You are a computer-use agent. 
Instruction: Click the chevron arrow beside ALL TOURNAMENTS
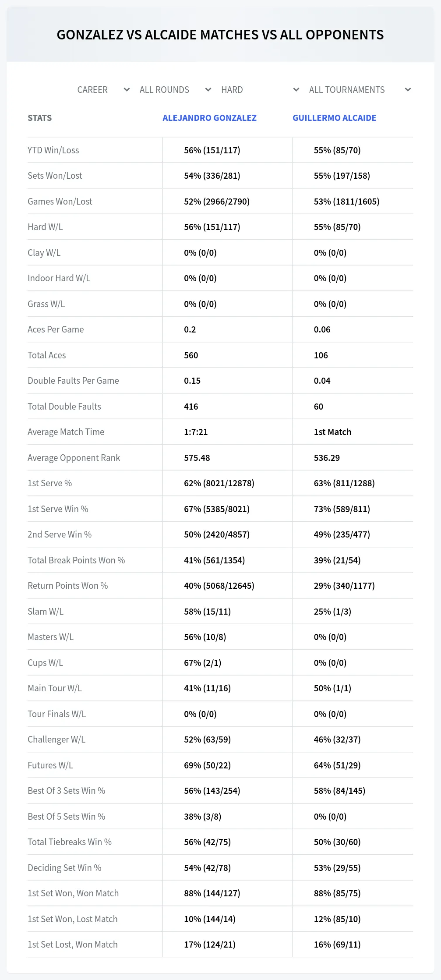408,90
